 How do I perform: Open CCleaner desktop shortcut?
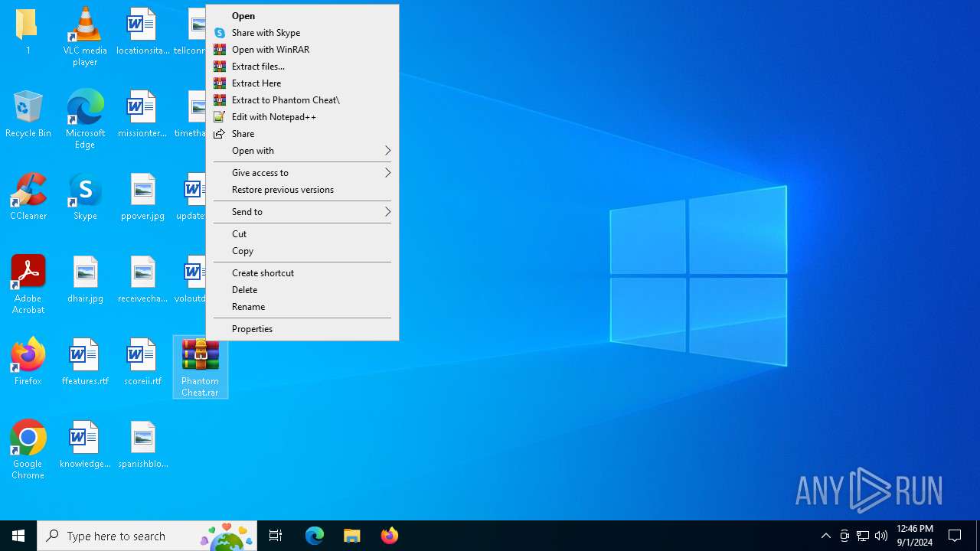tap(28, 197)
